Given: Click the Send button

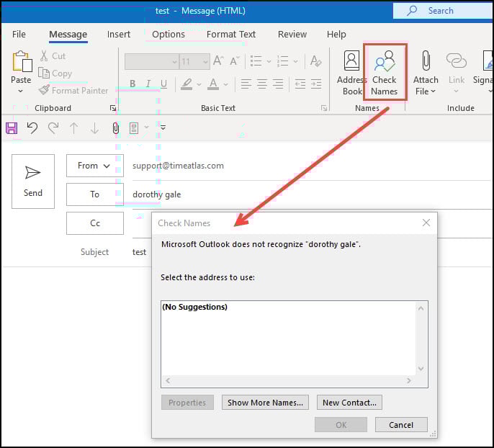Looking at the screenshot, I should click(33, 182).
